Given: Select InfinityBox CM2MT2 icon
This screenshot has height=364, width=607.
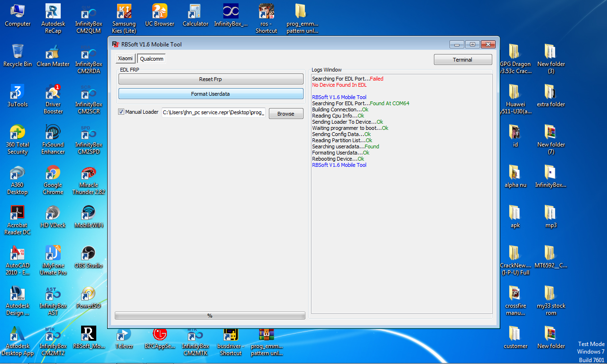Looking at the screenshot, I should [53, 341].
